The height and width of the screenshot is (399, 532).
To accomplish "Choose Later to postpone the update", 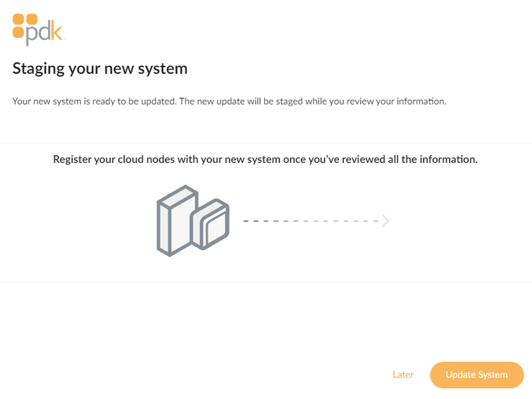I will tap(403, 374).
